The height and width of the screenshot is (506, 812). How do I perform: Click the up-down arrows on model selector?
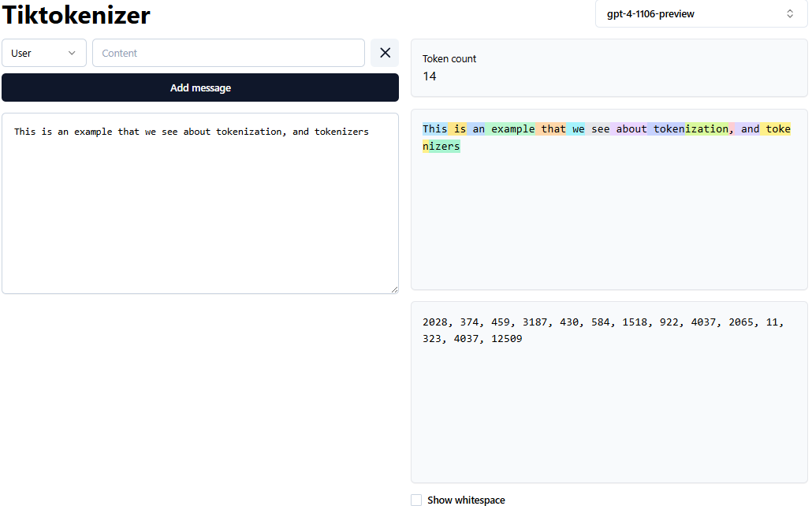[790, 14]
